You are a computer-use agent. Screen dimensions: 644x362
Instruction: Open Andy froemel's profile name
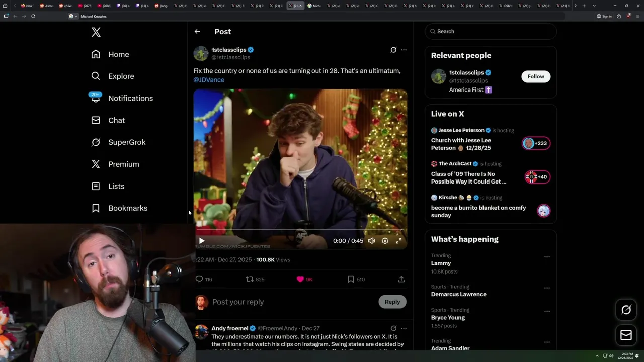tap(230, 328)
